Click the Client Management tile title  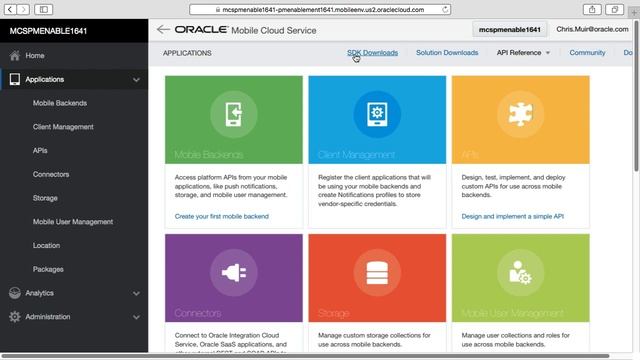click(x=356, y=155)
